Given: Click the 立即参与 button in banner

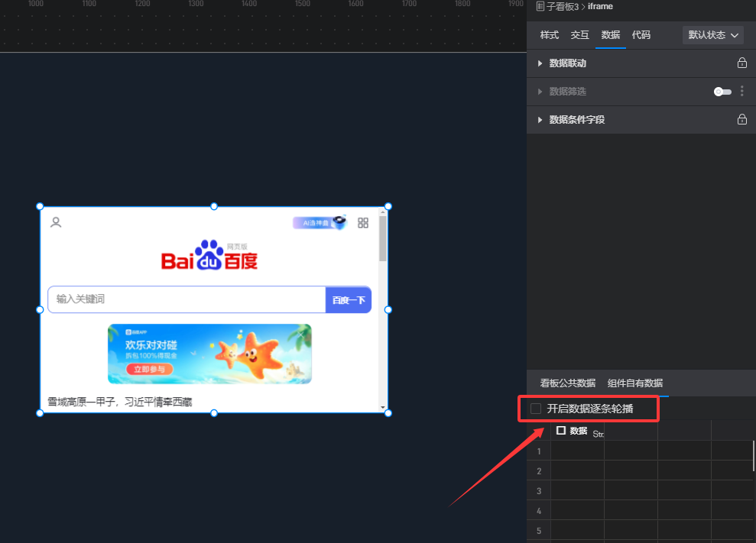Looking at the screenshot, I should pyautogui.click(x=150, y=369).
